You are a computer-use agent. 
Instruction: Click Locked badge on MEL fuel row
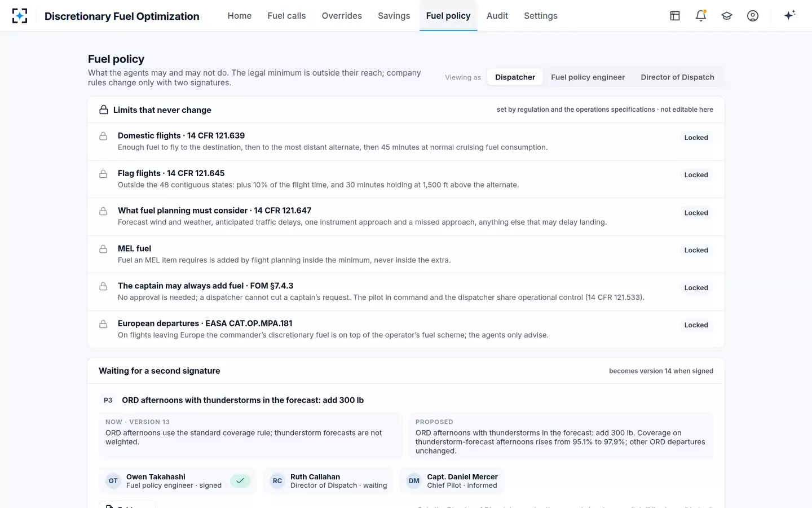click(696, 250)
